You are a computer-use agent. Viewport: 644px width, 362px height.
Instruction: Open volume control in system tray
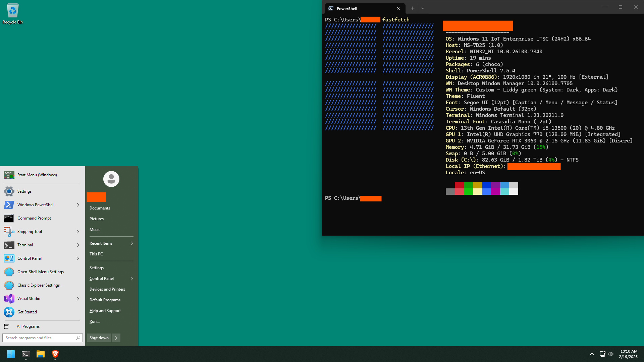(610, 354)
